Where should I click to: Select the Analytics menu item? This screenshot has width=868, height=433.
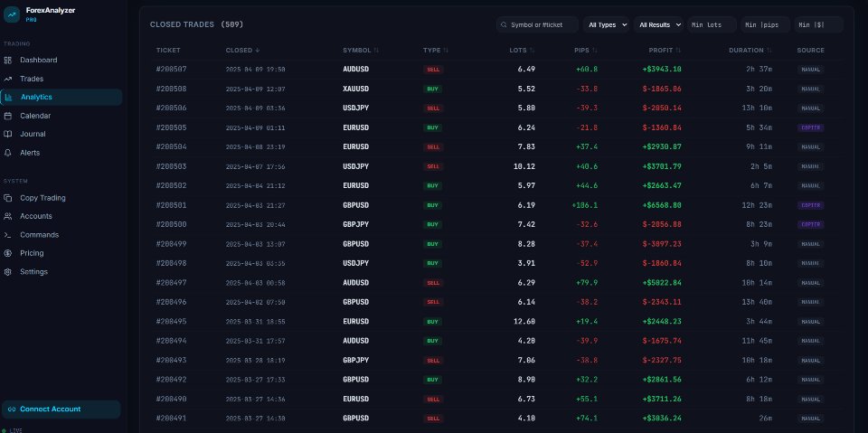click(61, 97)
